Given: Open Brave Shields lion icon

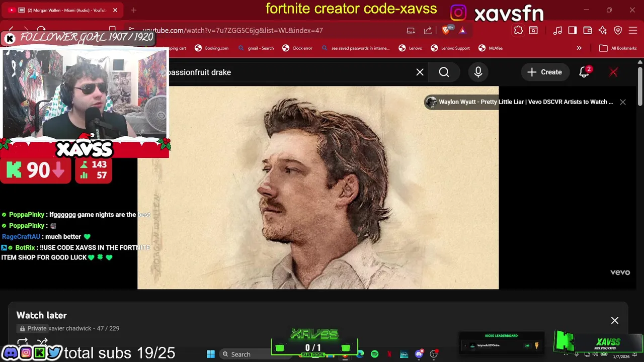Looking at the screenshot, I should coord(446,30).
